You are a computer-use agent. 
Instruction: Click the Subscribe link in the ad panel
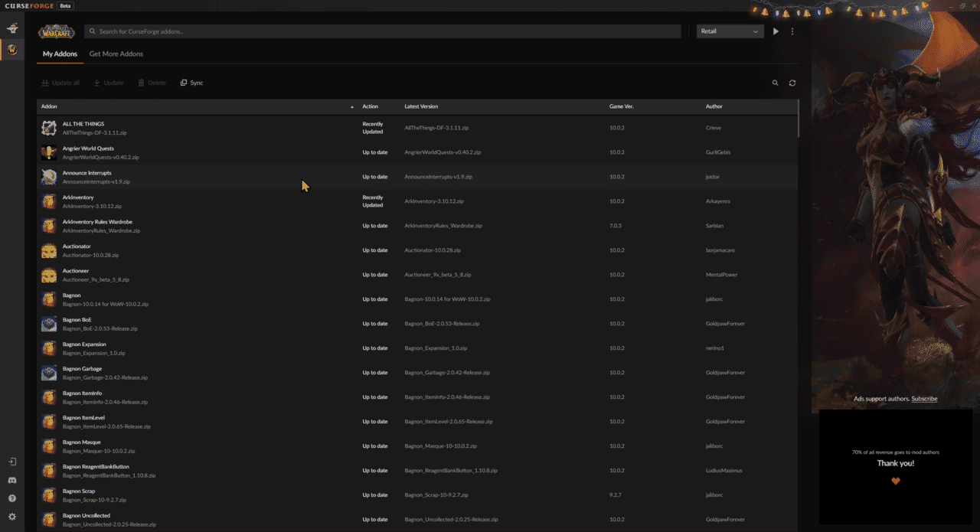pos(924,398)
